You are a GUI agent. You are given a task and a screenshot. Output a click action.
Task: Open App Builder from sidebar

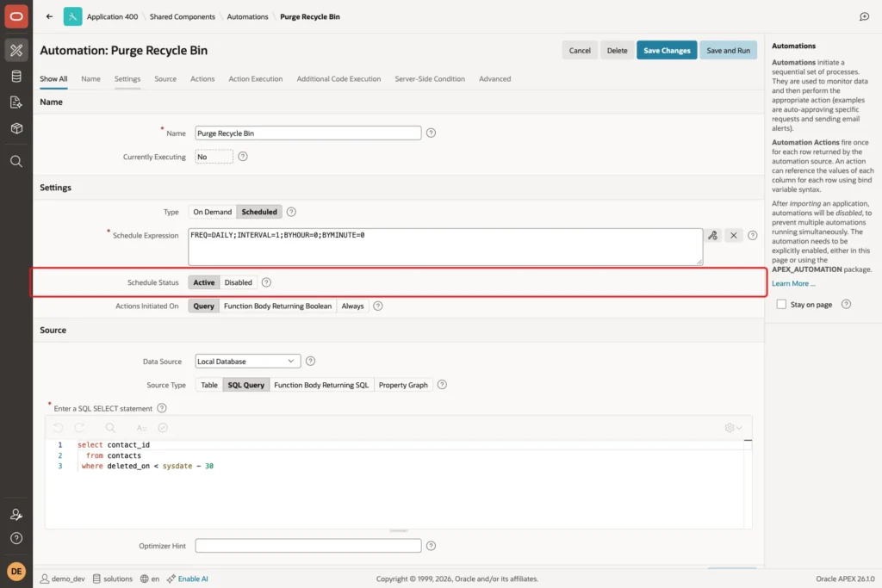[16, 50]
